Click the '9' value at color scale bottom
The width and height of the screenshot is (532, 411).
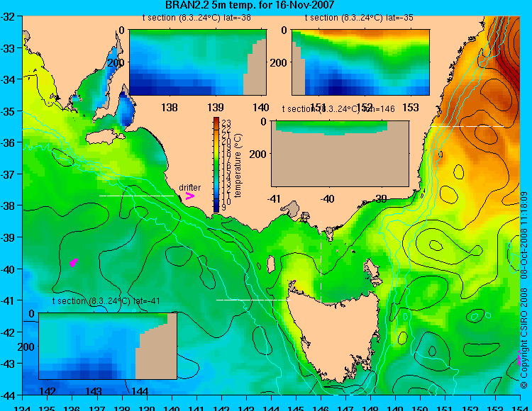click(224, 208)
